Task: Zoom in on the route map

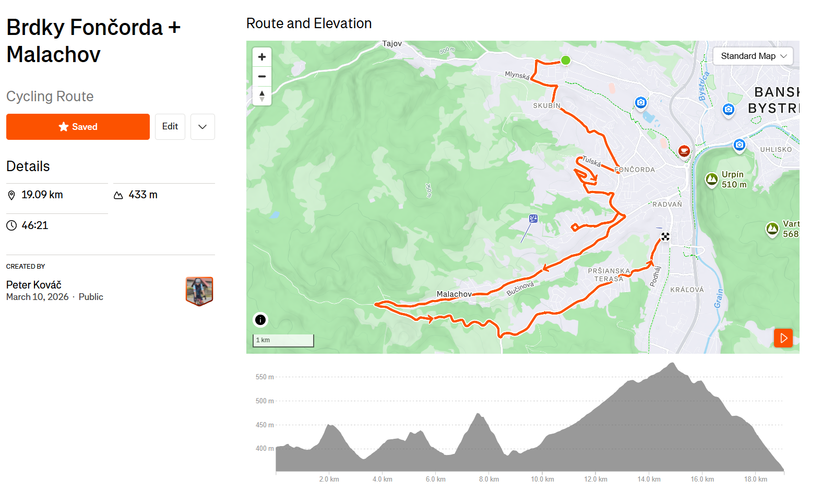Action: coord(262,57)
